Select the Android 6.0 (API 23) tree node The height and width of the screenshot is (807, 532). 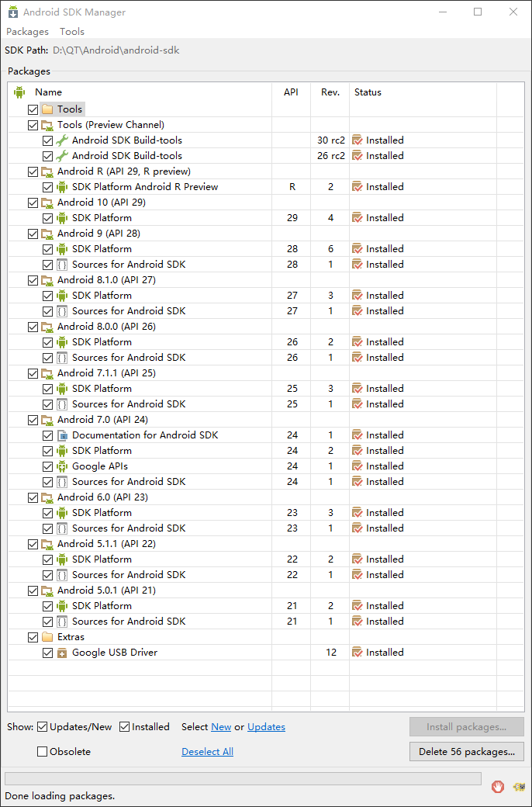click(102, 497)
